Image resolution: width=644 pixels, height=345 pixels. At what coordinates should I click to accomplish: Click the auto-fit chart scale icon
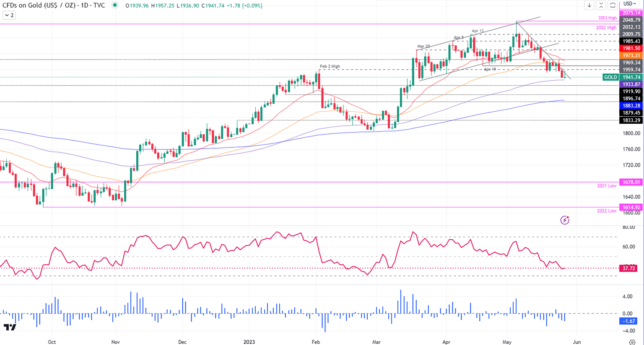(601, 5)
